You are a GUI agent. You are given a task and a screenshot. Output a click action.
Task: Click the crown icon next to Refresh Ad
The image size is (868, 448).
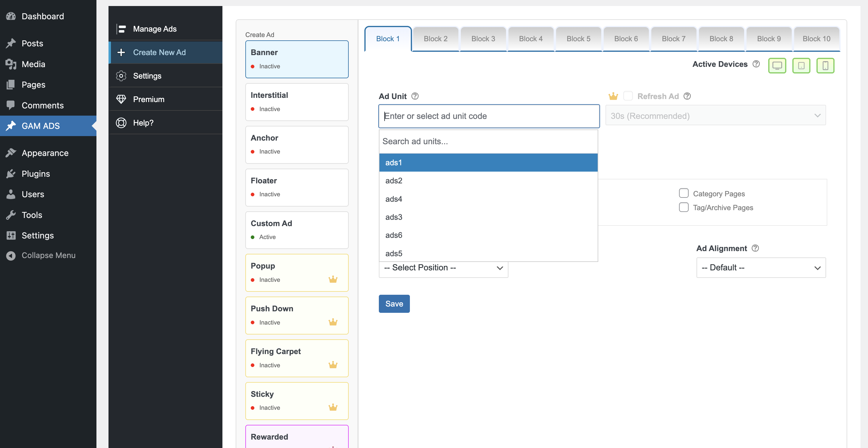pos(613,96)
